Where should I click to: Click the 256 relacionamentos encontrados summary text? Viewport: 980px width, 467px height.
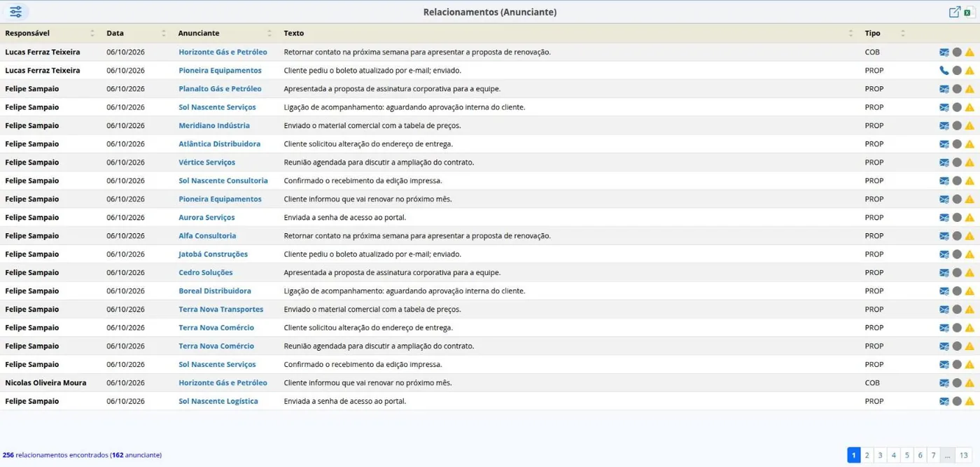point(82,455)
